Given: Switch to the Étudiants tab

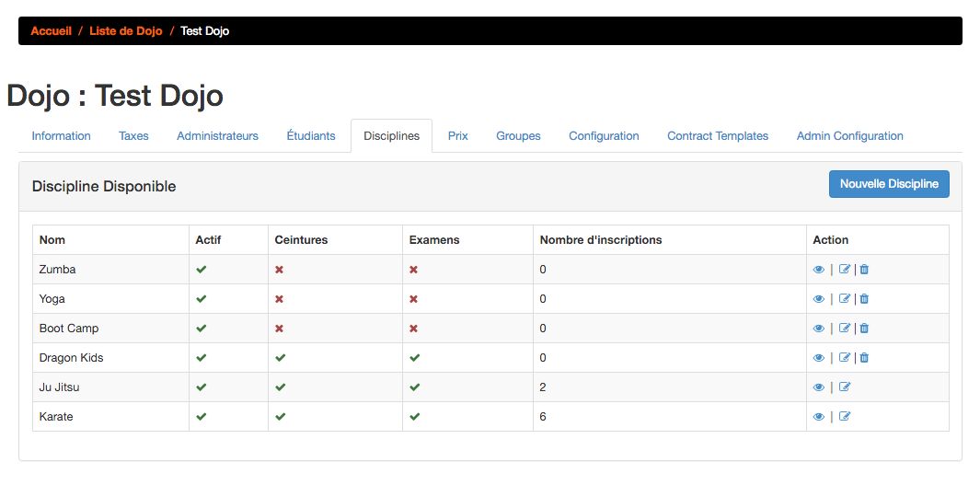Looking at the screenshot, I should pos(311,135).
